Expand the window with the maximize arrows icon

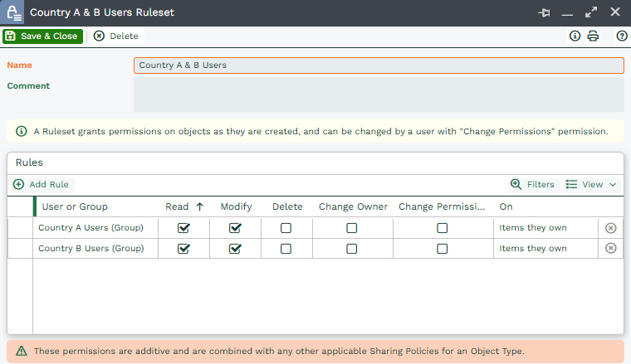(591, 12)
